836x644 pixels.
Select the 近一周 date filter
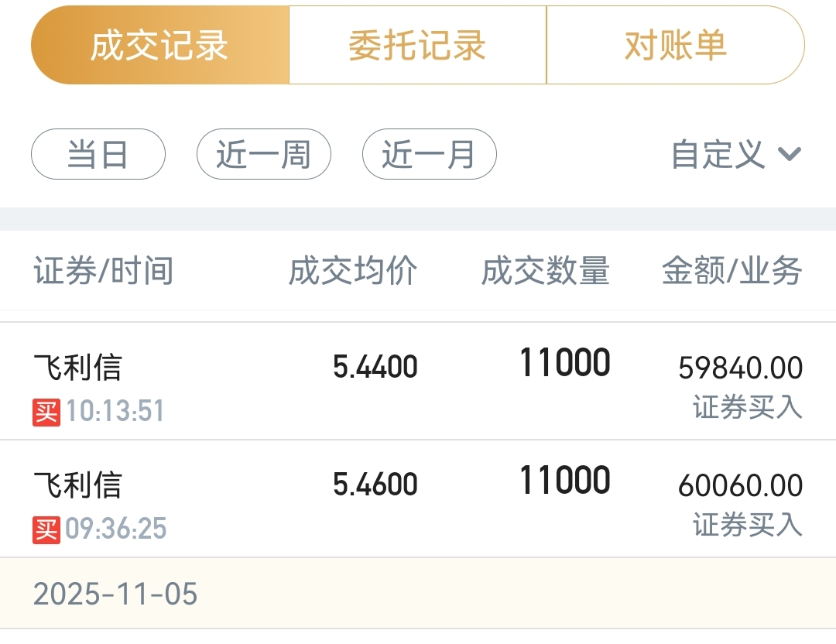click(264, 154)
